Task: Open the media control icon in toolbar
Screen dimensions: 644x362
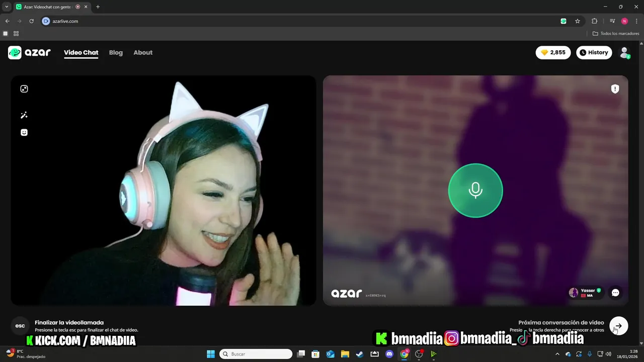Action: [612, 21]
